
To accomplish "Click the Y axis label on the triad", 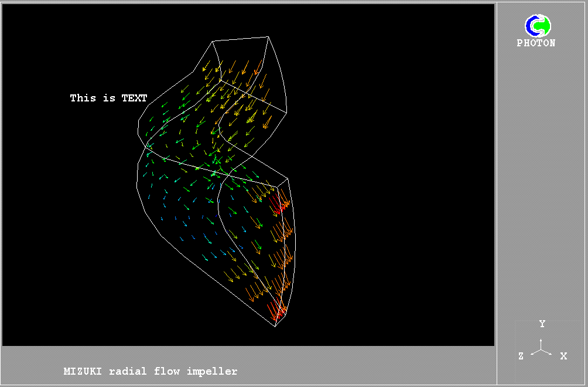I will click(542, 324).
